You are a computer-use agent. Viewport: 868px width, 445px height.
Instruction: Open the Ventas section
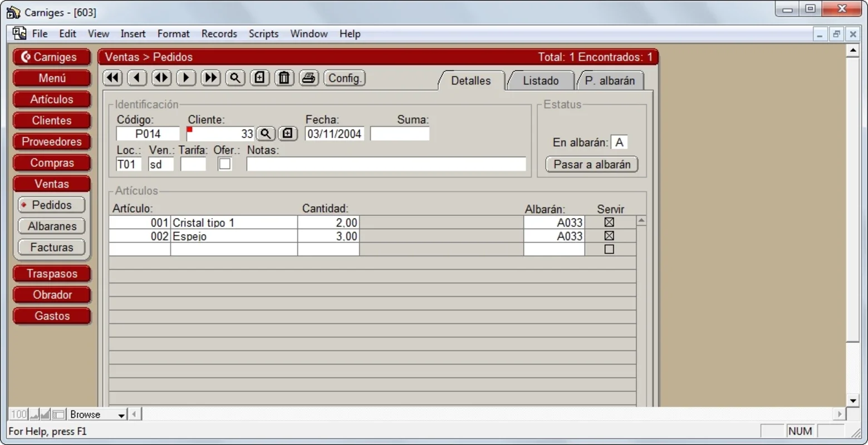coord(52,184)
